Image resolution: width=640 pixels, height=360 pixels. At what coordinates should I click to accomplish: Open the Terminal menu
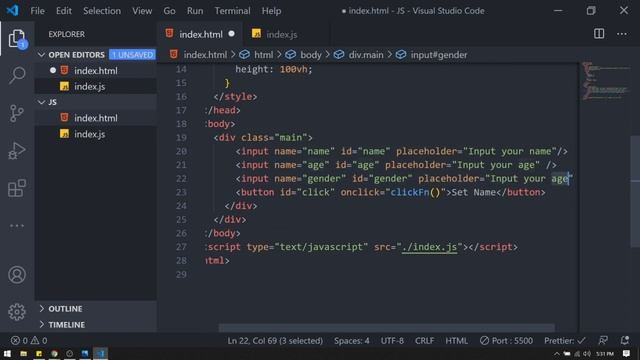(x=233, y=11)
